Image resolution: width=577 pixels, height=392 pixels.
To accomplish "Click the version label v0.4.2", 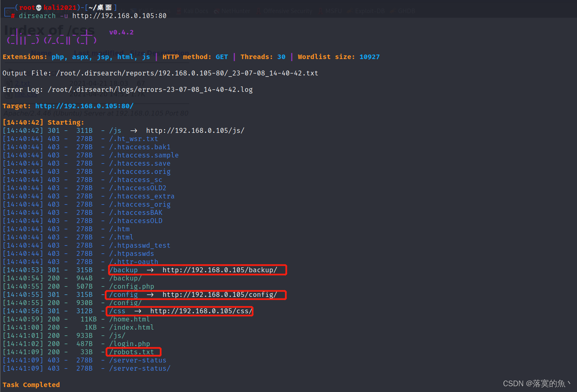I will [x=121, y=32].
